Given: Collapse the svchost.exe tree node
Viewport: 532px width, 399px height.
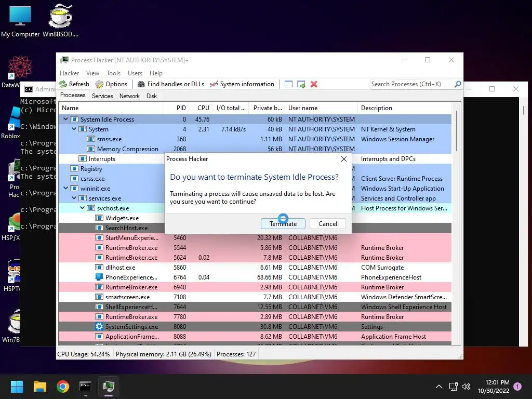Looking at the screenshot, I should click(x=83, y=208).
